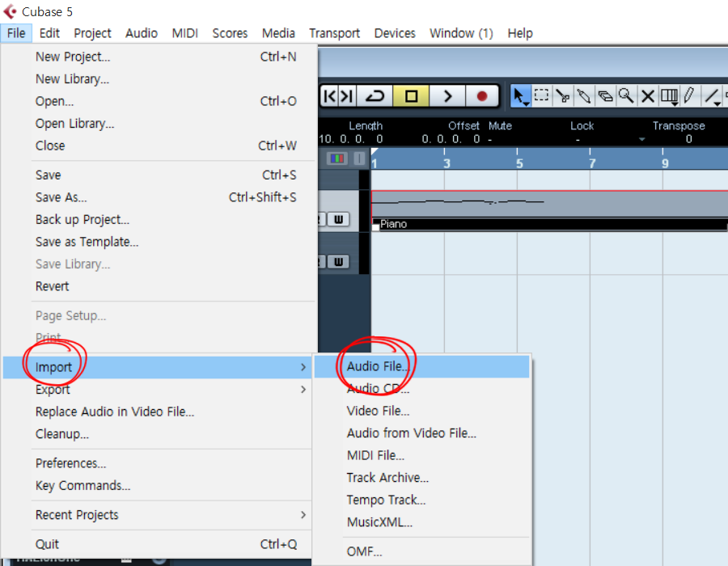The image size is (728, 566).
Task: Select the Glue tool
Action: (583, 96)
